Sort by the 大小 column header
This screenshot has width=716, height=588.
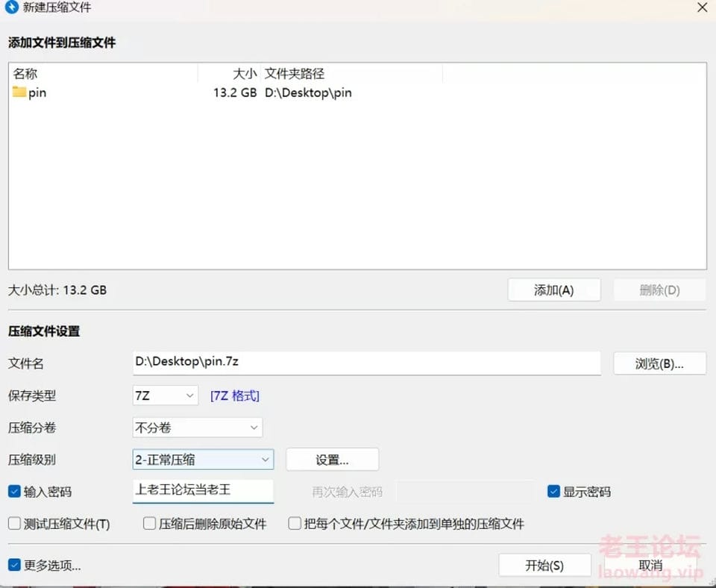point(229,73)
